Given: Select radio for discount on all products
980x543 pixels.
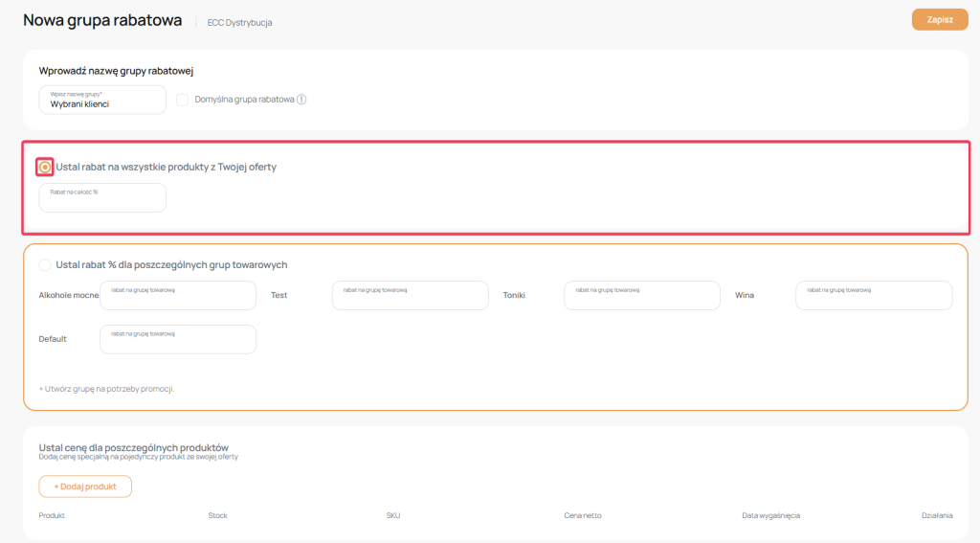Looking at the screenshot, I should [x=45, y=167].
